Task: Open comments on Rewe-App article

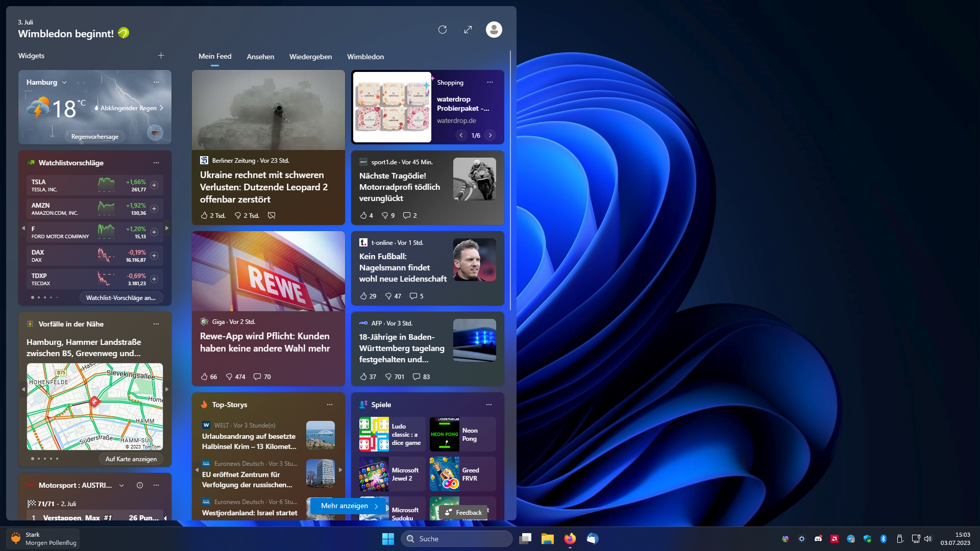Action: click(x=262, y=377)
